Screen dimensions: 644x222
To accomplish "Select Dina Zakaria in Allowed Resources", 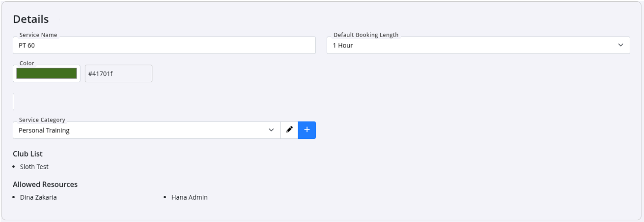I will (x=38, y=197).
